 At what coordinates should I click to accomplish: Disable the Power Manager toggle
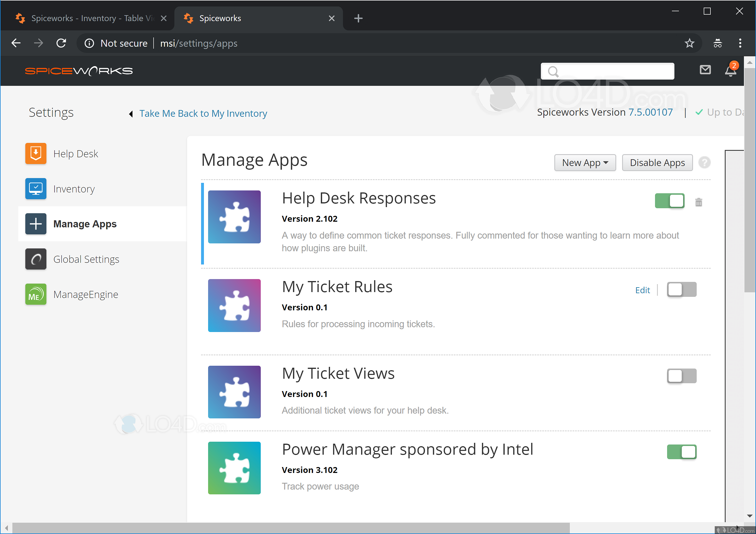[681, 452]
